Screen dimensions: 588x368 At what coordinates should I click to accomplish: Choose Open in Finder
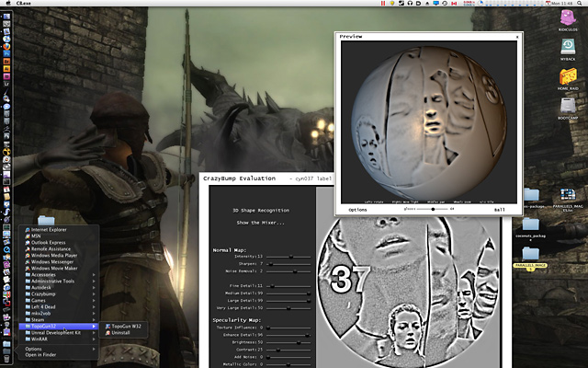pos(40,355)
